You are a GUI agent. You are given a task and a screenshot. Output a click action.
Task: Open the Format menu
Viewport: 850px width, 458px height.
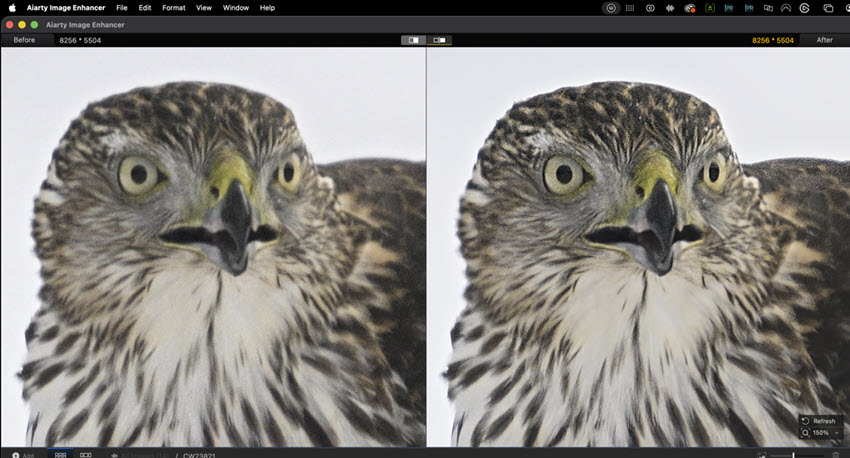[174, 8]
